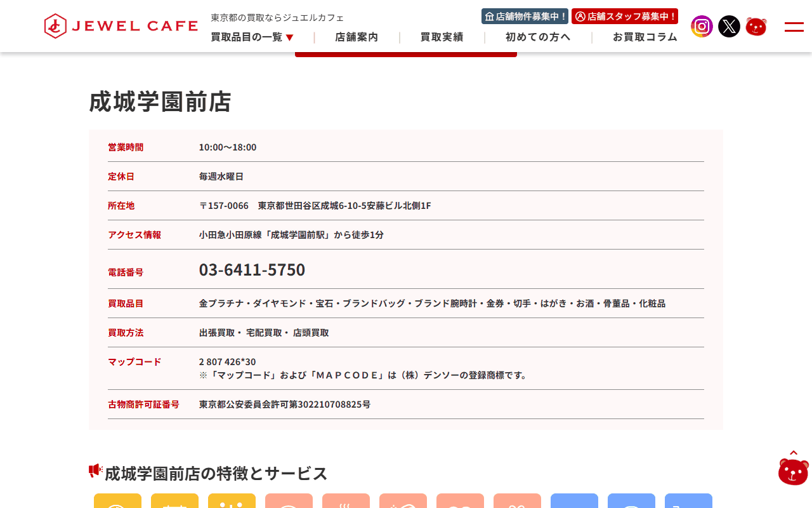
Task: Open 初めての方へ menu item
Action: pyautogui.click(x=538, y=37)
